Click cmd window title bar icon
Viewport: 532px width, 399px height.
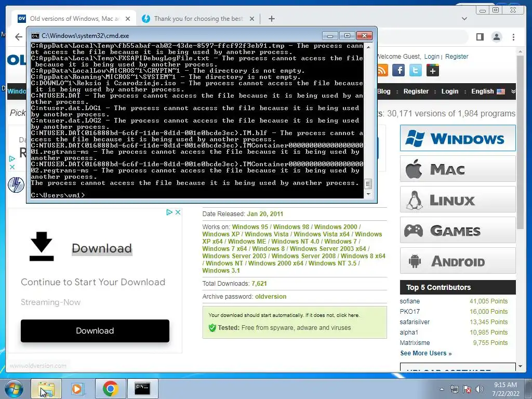point(35,36)
